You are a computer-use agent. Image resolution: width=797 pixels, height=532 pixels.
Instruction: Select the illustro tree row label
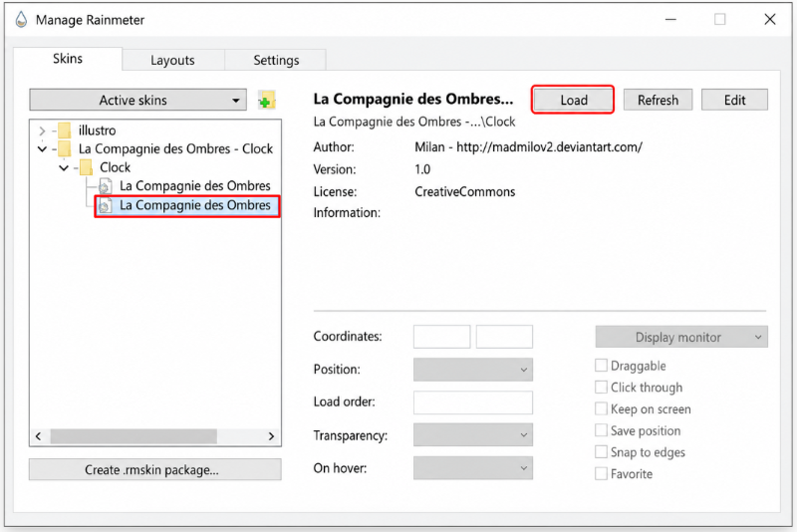coord(97,131)
